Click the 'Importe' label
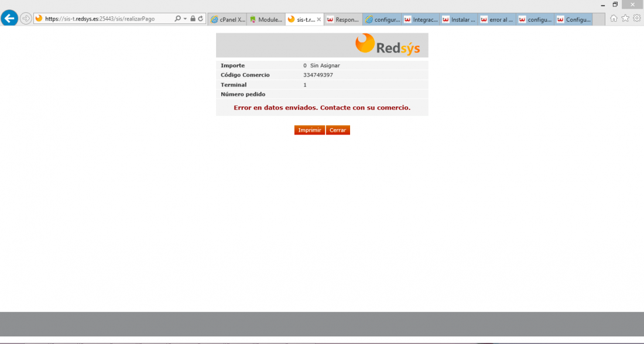Screen dimensions: 644x344 click(232, 66)
